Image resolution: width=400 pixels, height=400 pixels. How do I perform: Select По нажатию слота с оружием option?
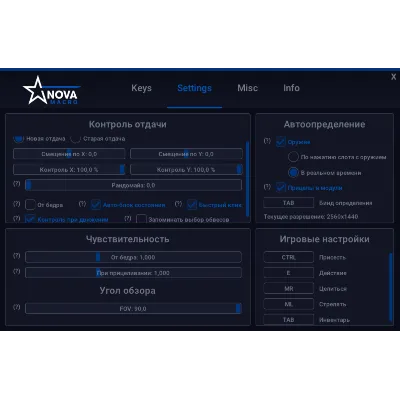point(293,157)
